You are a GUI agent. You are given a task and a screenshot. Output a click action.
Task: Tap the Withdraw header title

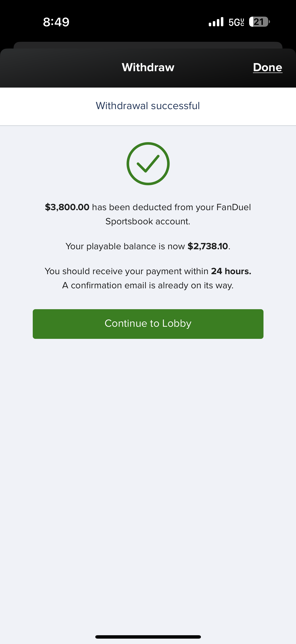148,67
